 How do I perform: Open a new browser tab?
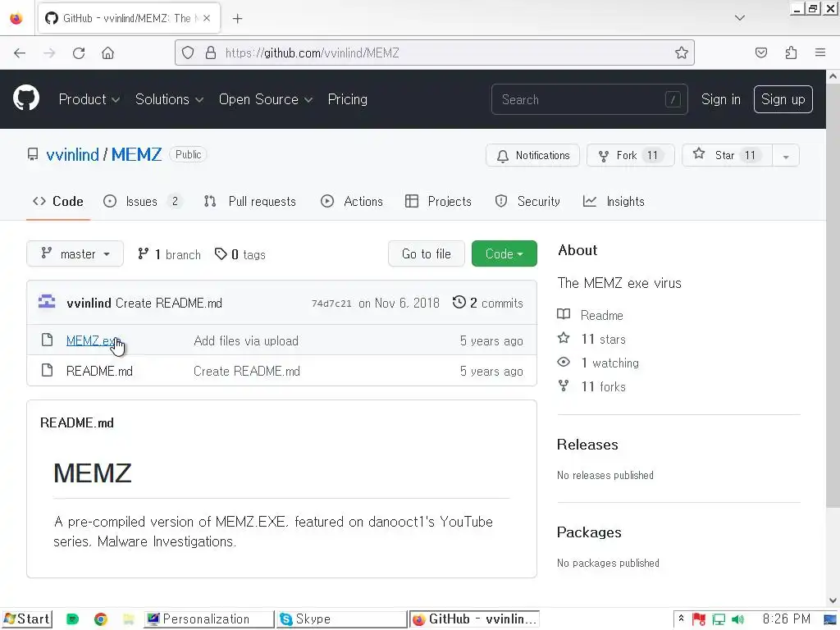(x=237, y=19)
